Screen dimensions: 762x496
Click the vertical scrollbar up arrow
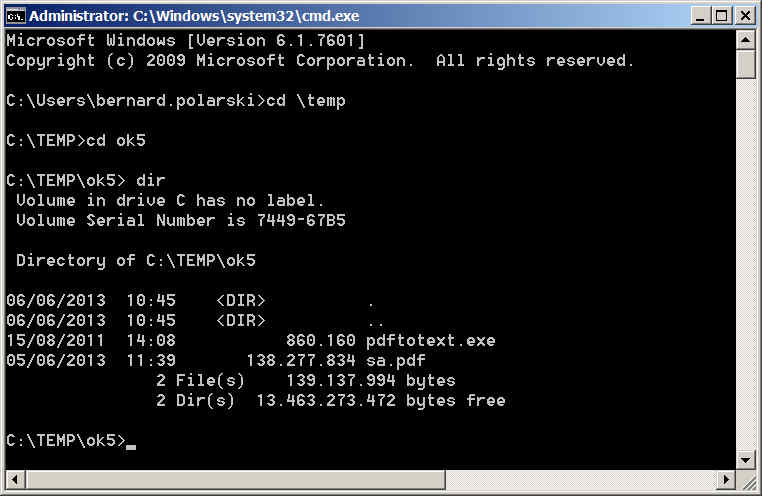(x=745, y=40)
